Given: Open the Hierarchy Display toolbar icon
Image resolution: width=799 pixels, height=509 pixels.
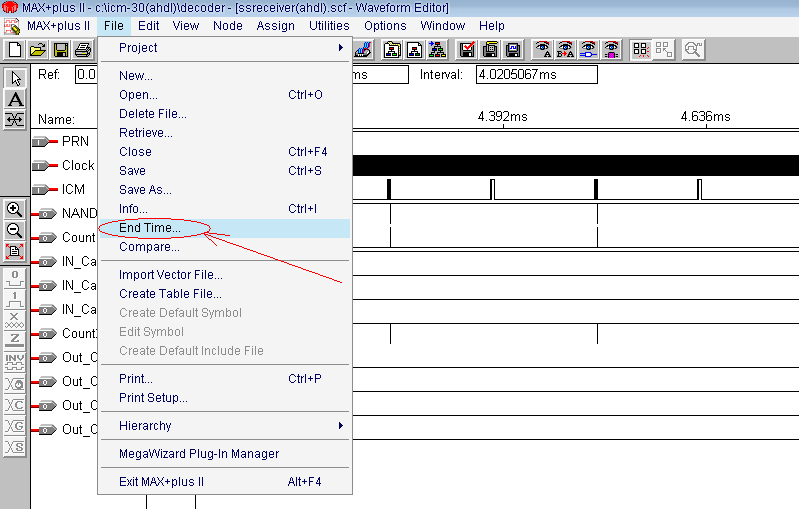Looking at the screenshot, I should coord(392,49).
